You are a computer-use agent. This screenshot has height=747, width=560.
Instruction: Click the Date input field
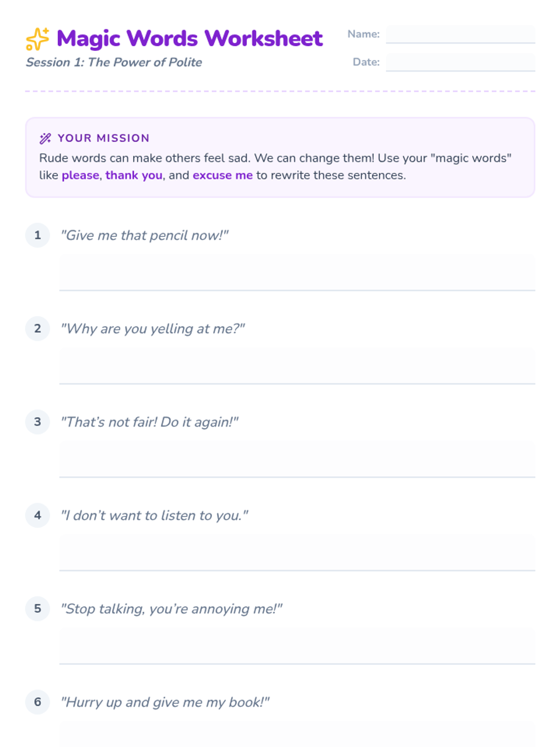click(460, 62)
